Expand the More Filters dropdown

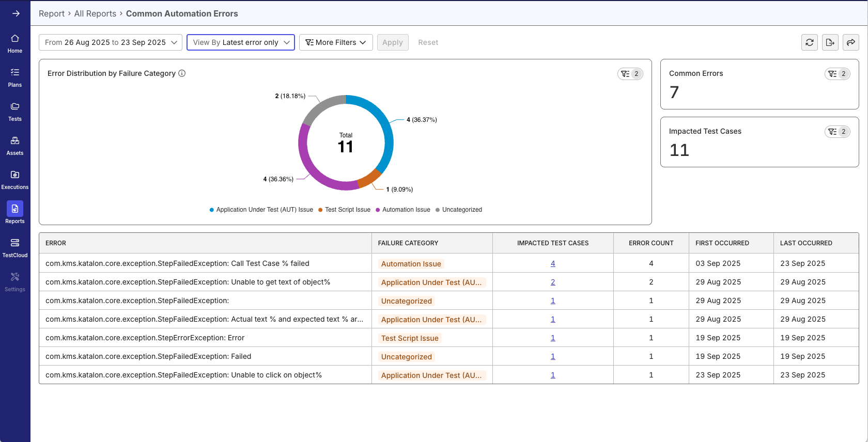tap(336, 42)
